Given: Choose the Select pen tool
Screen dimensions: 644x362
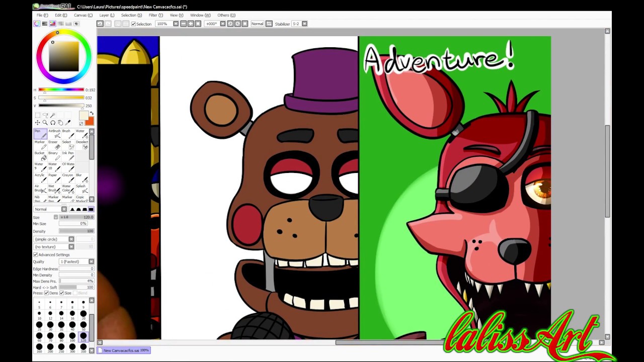Looking at the screenshot, I should tap(68, 145).
